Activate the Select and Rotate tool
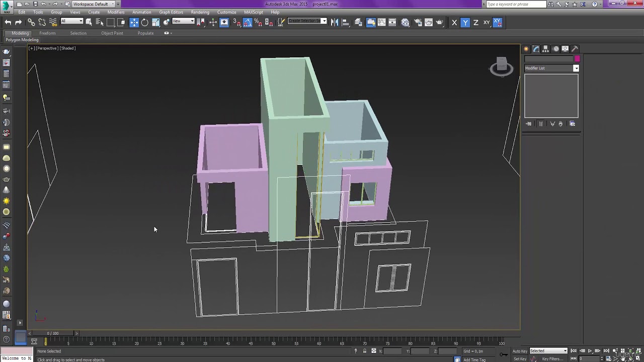644x362 pixels. pos(145,22)
